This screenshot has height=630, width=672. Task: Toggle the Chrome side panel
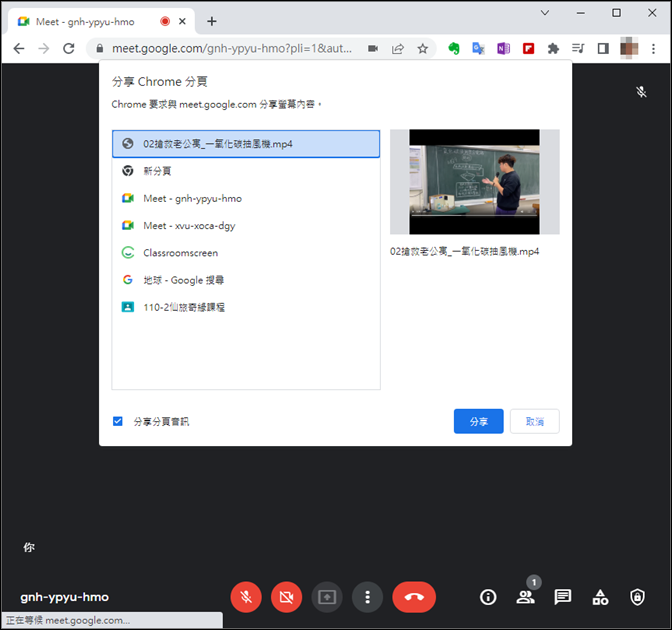(x=603, y=48)
